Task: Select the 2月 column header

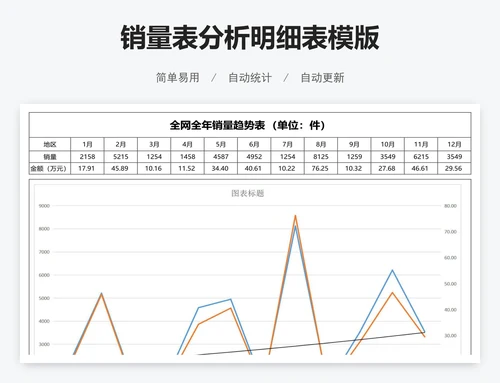Action: pyautogui.click(x=121, y=144)
